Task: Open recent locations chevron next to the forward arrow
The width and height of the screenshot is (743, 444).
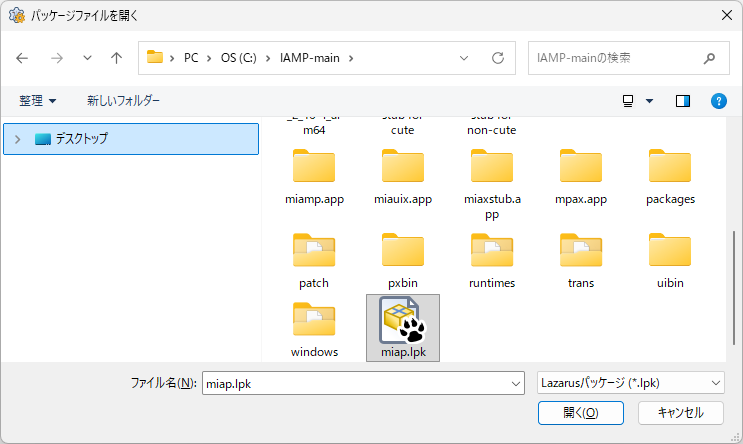Action: [87, 58]
